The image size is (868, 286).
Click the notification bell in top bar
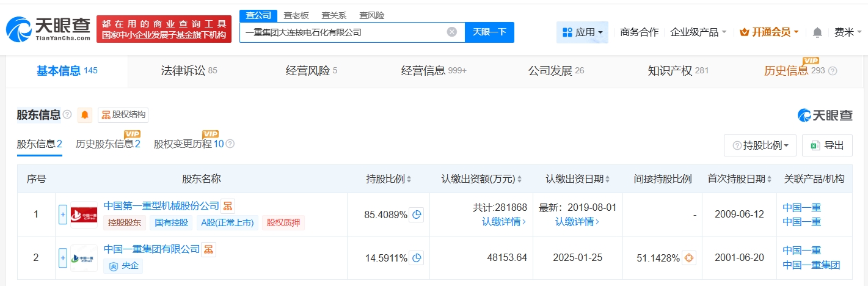[x=817, y=32]
